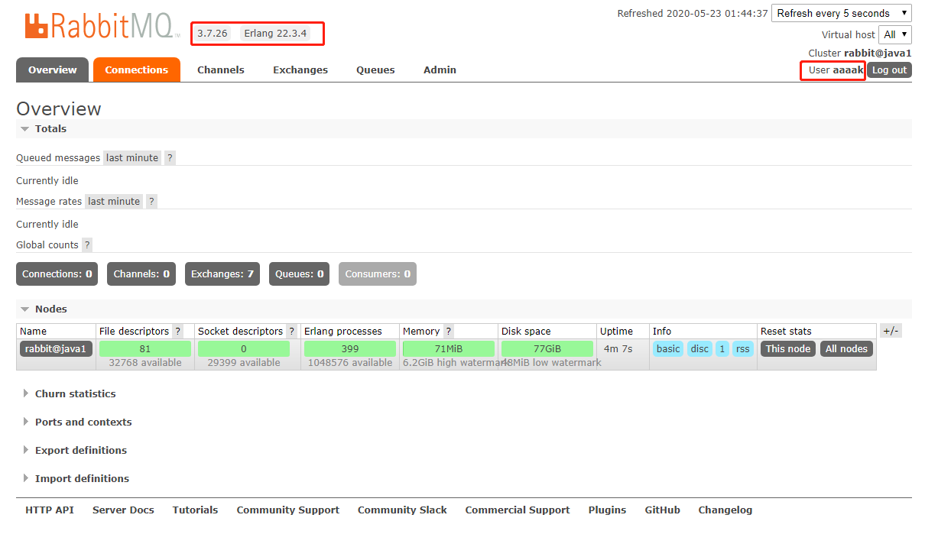Image resolution: width=925 pixels, height=560 pixels.
Task: Open the Plugins link
Action: [x=607, y=510]
